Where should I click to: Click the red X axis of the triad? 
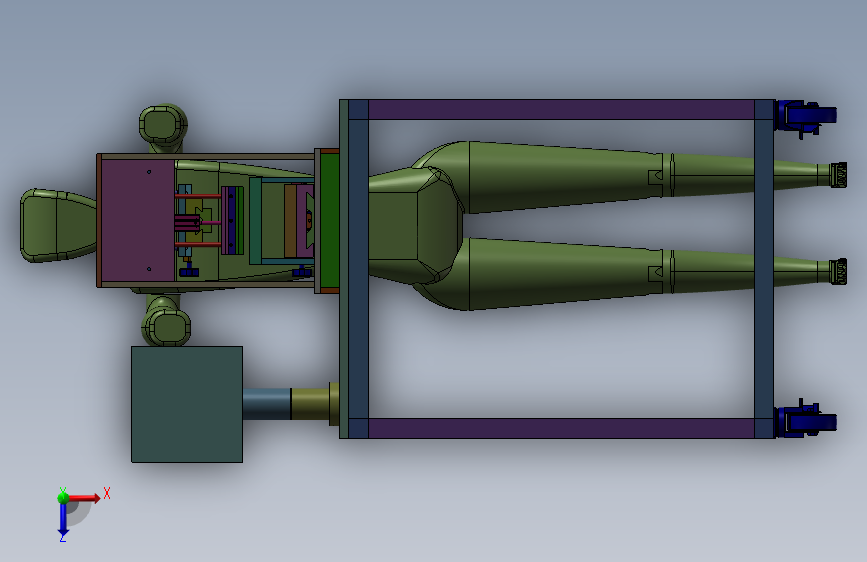(83, 498)
